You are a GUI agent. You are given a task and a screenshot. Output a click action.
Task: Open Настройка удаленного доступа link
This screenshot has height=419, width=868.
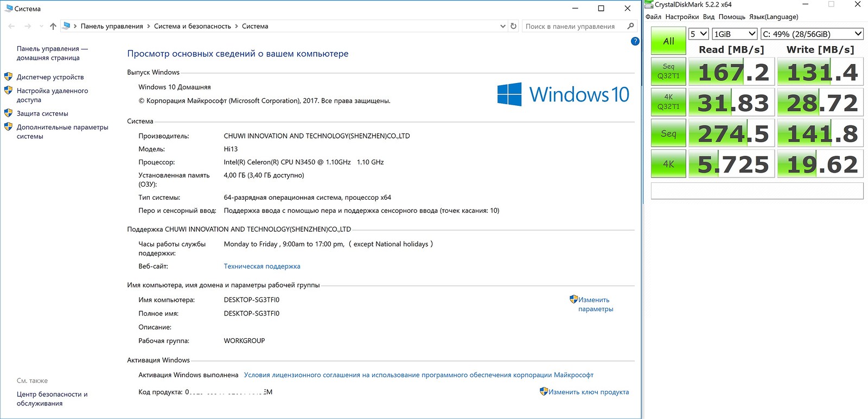(52, 95)
